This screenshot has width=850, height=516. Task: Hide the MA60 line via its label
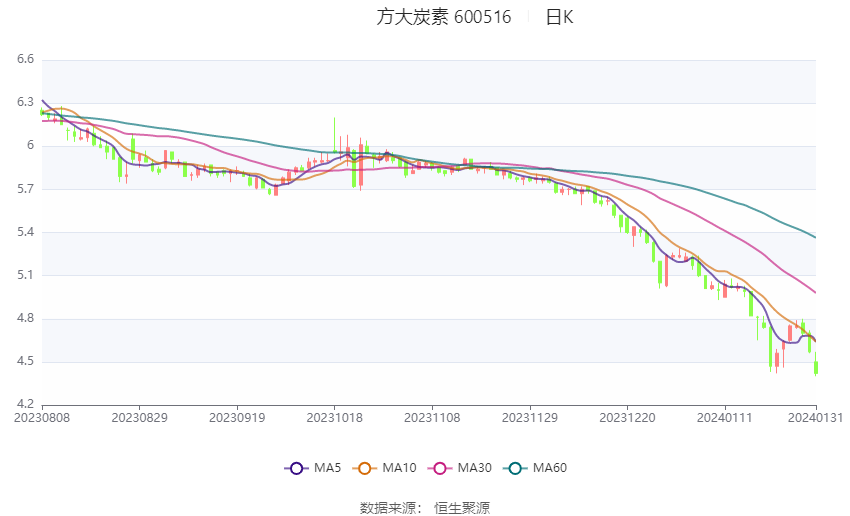click(550, 468)
